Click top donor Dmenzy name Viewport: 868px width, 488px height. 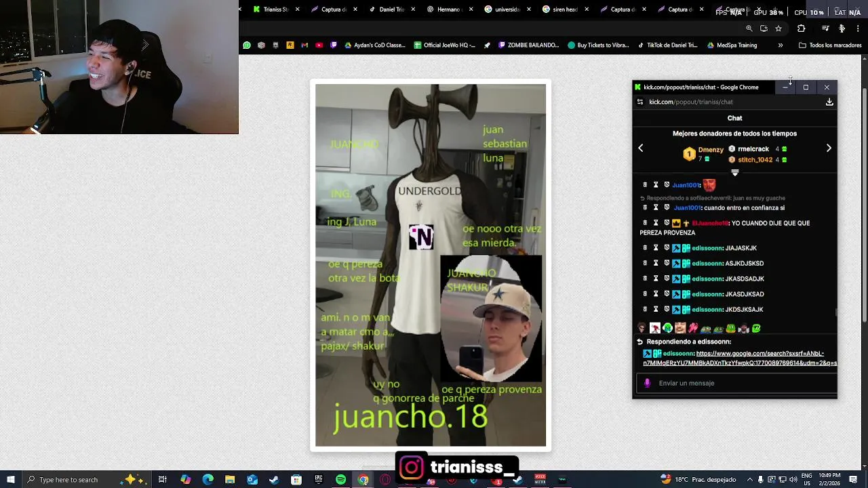[711, 150]
